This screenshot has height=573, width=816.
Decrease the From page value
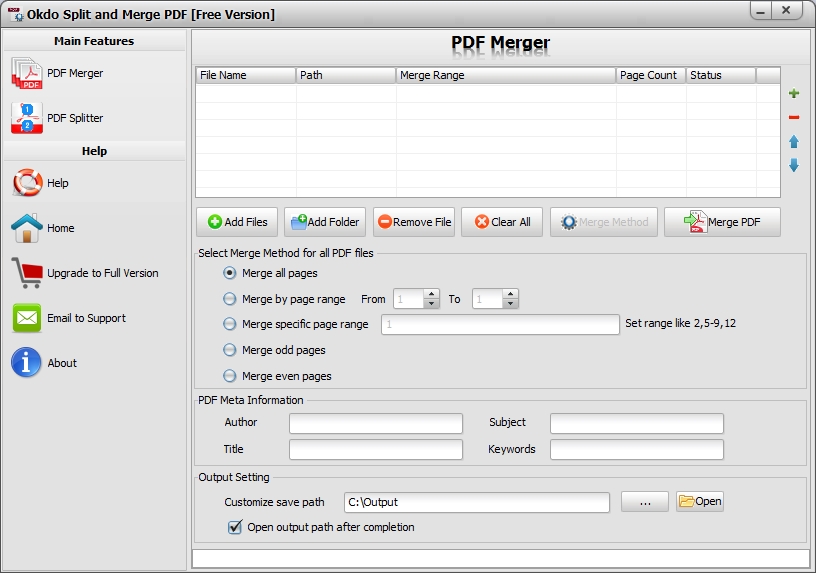tap(431, 303)
